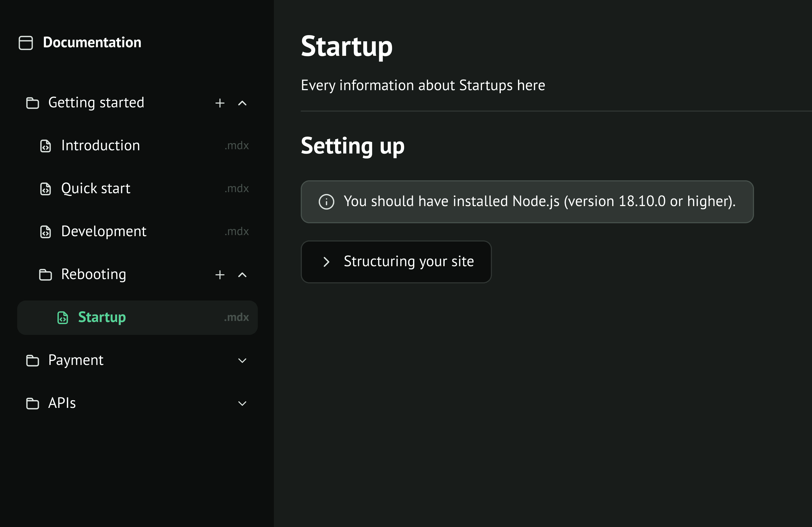This screenshot has width=812, height=527.
Task: Click the Getting started folder icon
Action: click(x=32, y=103)
